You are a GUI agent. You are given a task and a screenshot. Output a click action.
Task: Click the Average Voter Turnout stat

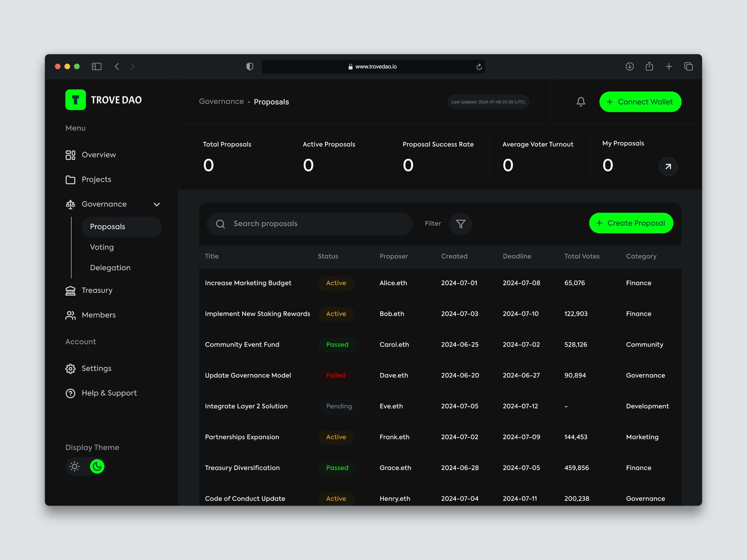(x=538, y=157)
